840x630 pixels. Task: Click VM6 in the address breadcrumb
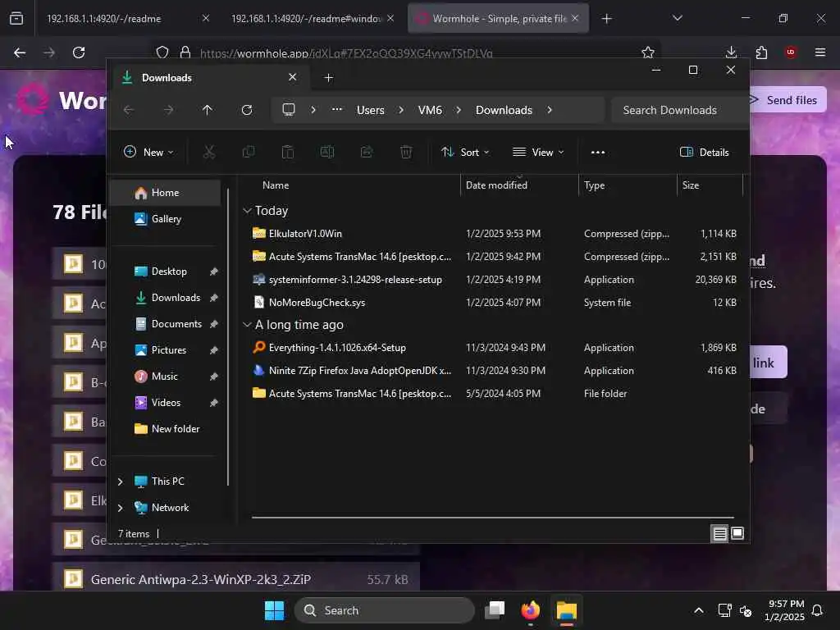pyautogui.click(x=430, y=110)
